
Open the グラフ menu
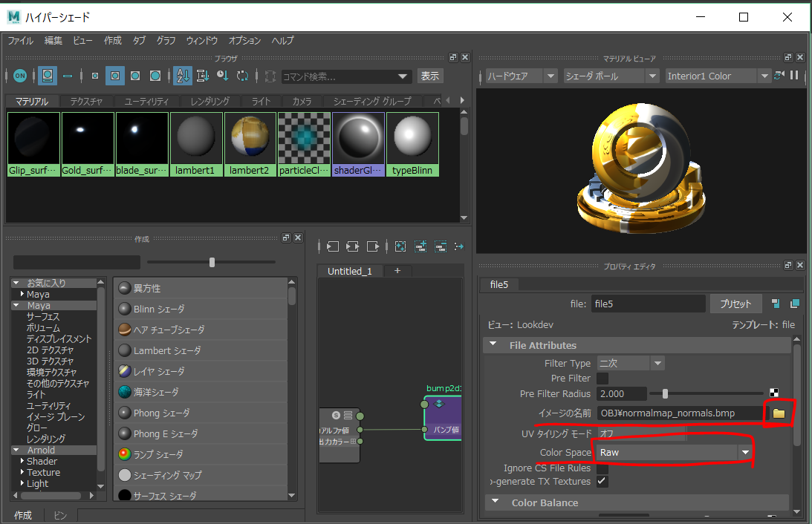(x=166, y=40)
